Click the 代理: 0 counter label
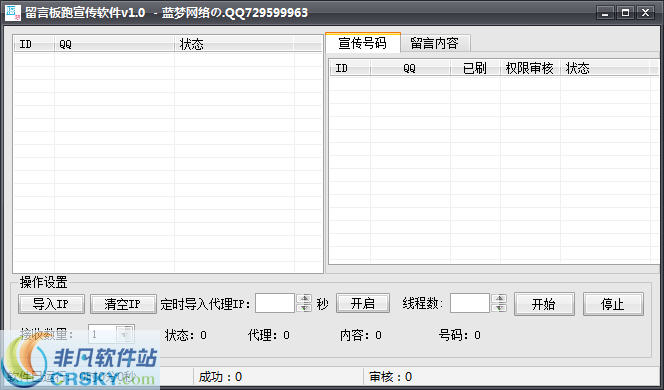The image size is (664, 390). coord(269,335)
